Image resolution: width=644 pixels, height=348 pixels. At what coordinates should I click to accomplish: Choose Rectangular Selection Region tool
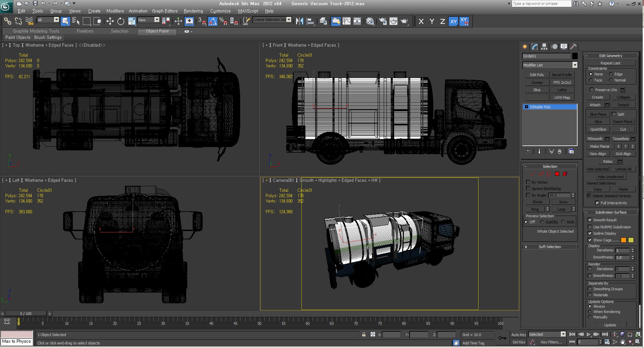[87, 21]
